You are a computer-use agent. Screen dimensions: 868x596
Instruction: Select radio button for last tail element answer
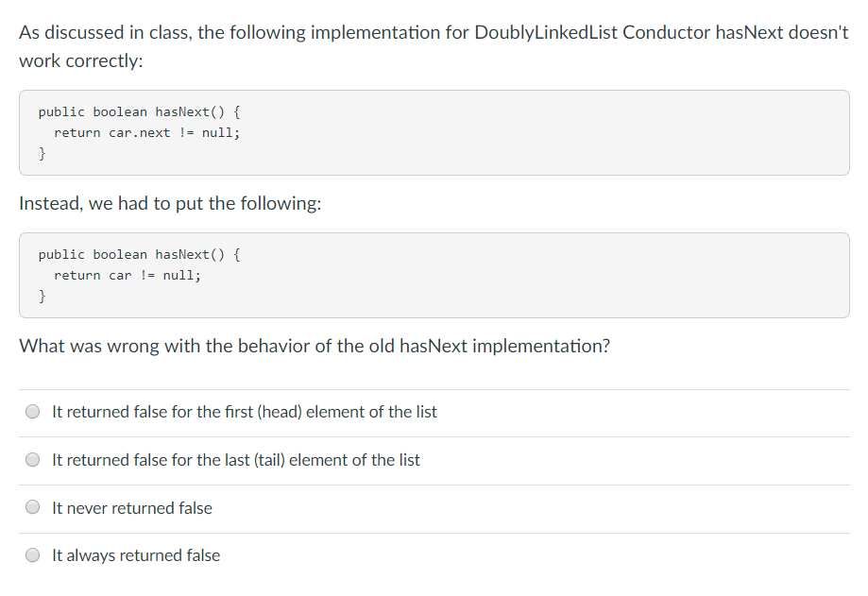[32, 459]
